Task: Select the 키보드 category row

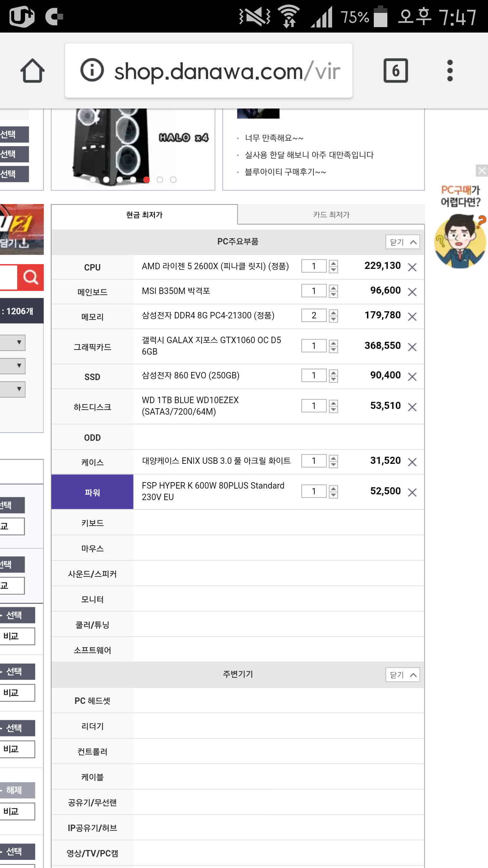Action: coord(92,523)
